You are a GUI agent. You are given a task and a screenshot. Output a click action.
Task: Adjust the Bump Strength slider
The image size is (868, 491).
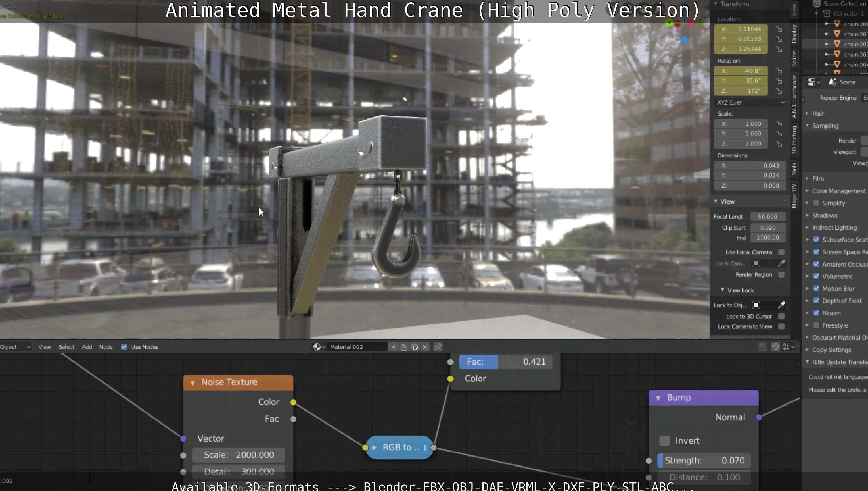[704, 460]
